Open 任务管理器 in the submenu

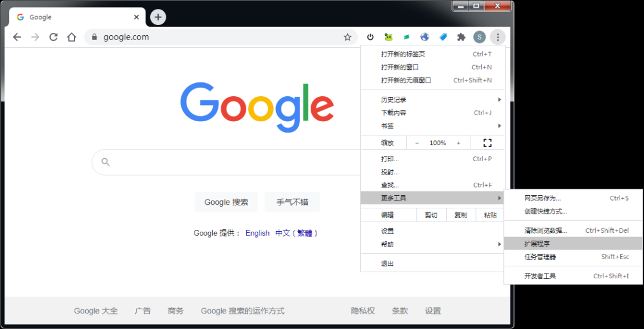574,257
